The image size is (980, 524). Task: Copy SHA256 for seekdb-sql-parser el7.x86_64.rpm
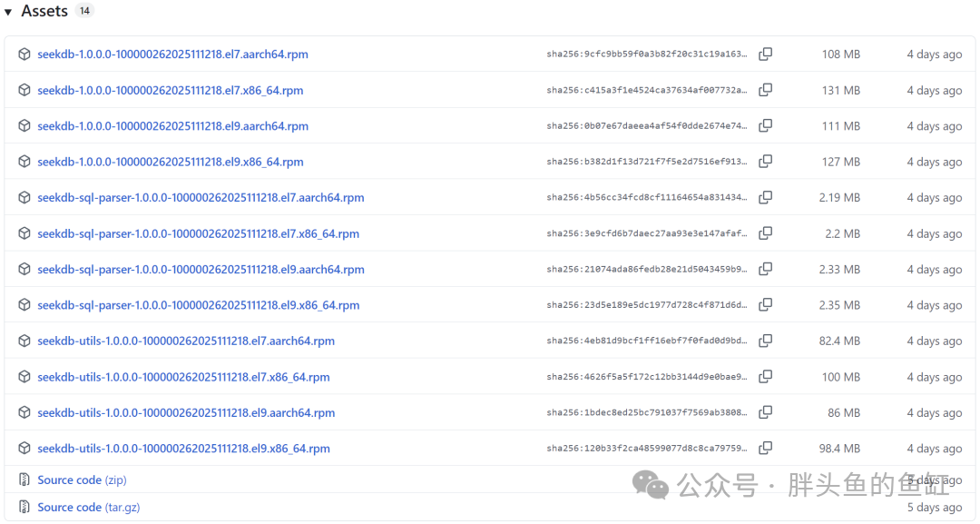point(765,233)
